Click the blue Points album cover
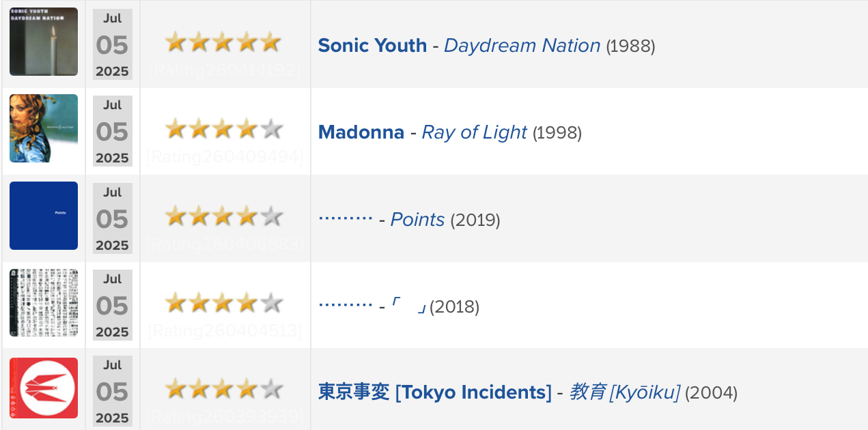The height and width of the screenshot is (430, 868). click(44, 216)
